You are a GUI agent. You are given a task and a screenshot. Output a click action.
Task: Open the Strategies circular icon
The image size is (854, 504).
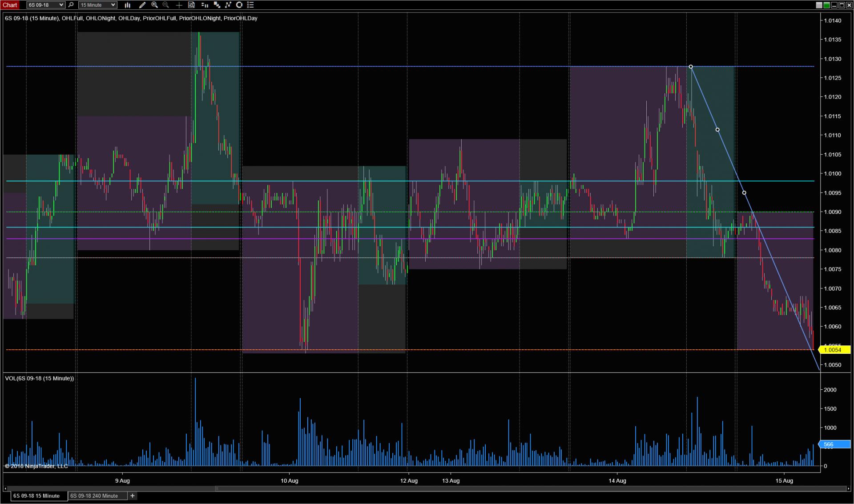(x=239, y=5)
